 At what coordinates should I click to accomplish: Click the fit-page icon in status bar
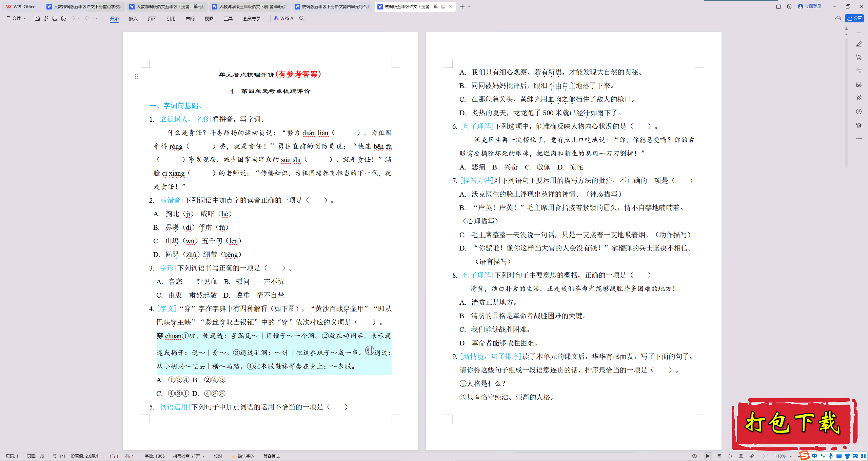766,456
